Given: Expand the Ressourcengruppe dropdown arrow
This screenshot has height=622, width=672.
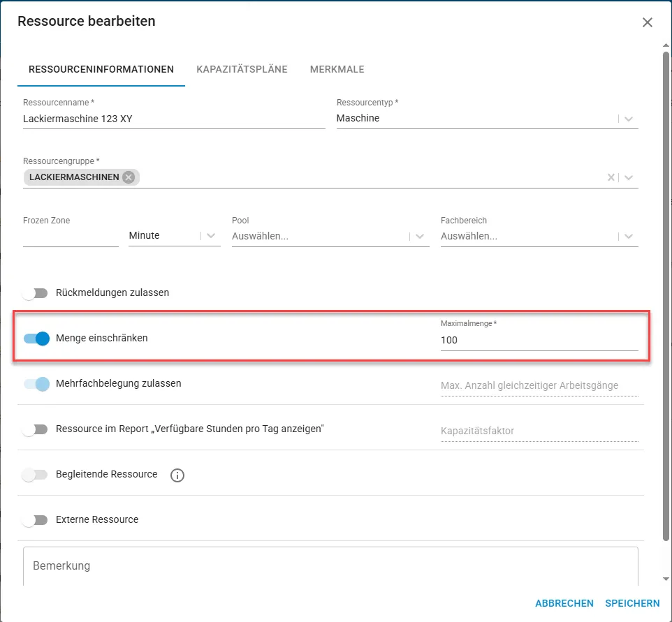Looking at the screenshot, I should click(628, 177).
